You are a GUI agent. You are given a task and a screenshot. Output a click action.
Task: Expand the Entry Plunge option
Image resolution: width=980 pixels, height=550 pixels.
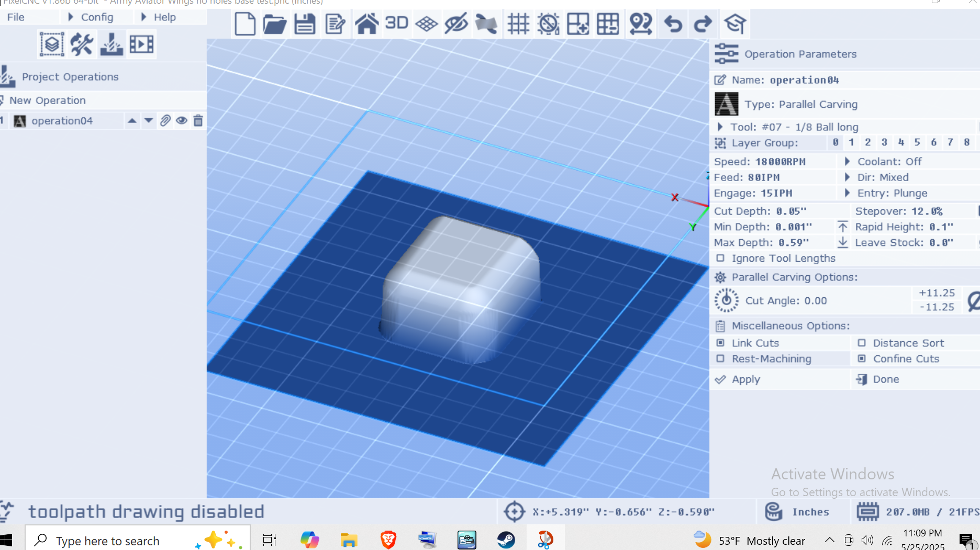point(908,193)
